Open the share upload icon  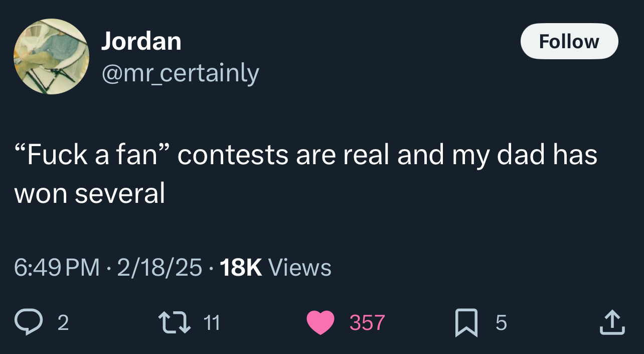pyautogui.click(x=612, y=322)
